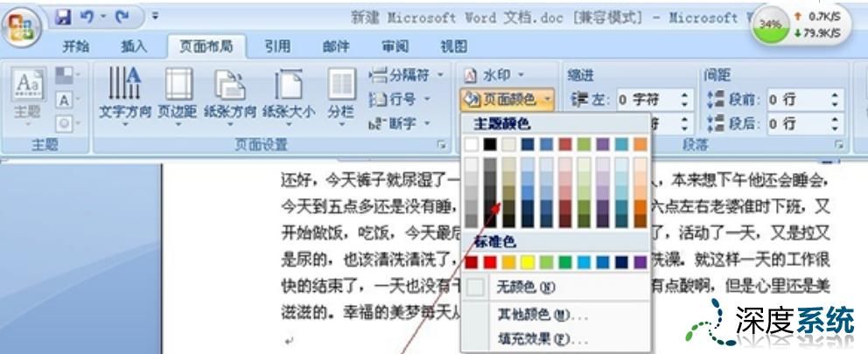Select the 页面布局 tab

point(206,46)
